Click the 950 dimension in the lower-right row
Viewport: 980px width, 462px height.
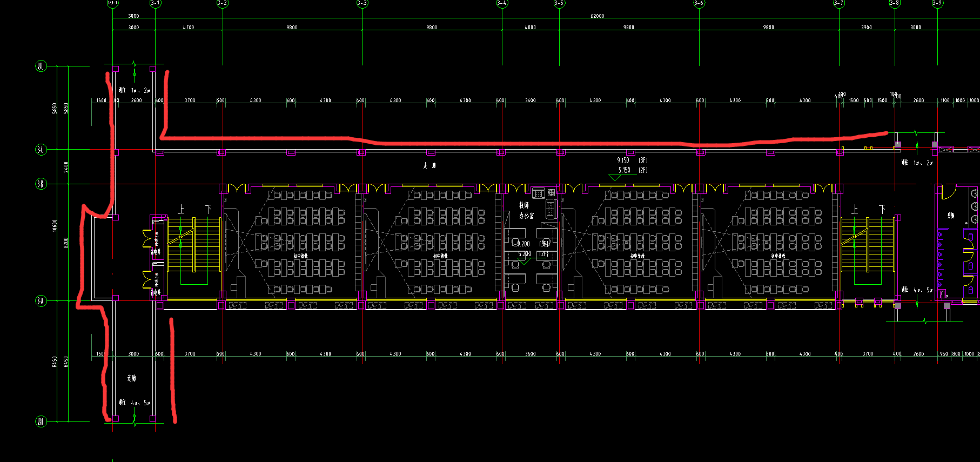(943, 354)
